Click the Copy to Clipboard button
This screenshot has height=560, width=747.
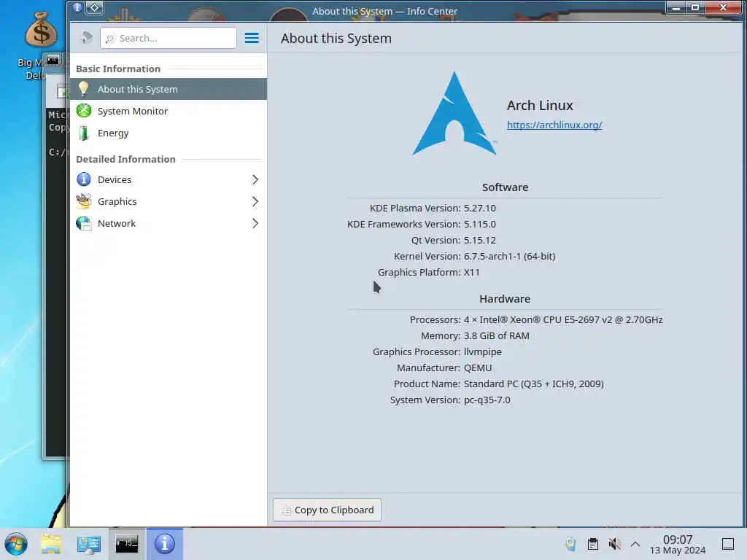(327, 510)
